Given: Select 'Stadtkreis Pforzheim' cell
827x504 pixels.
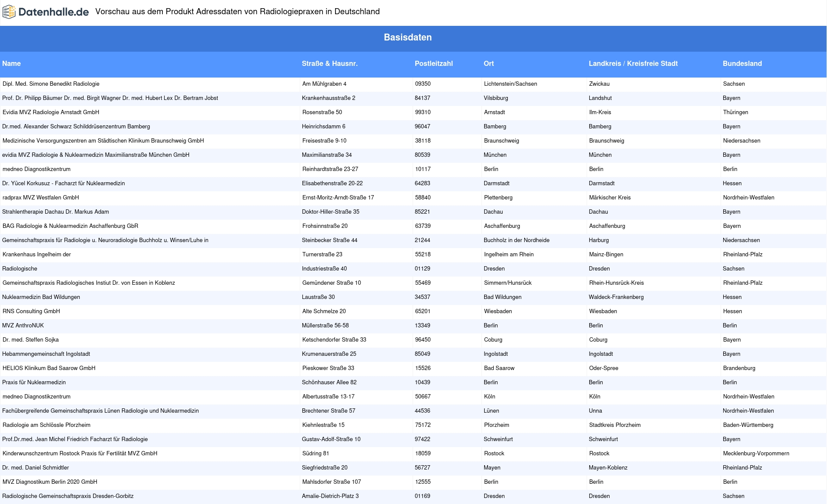Looking at the screenshot, I should click(615, 425).
